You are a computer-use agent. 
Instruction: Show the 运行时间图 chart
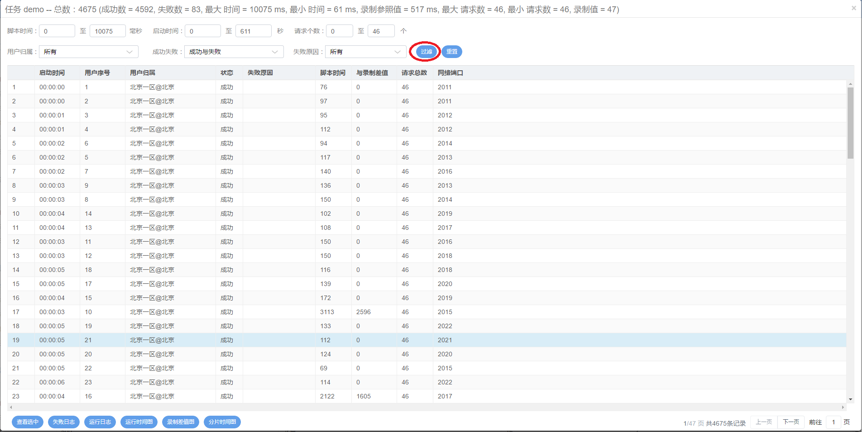click(x=139, y=422)
